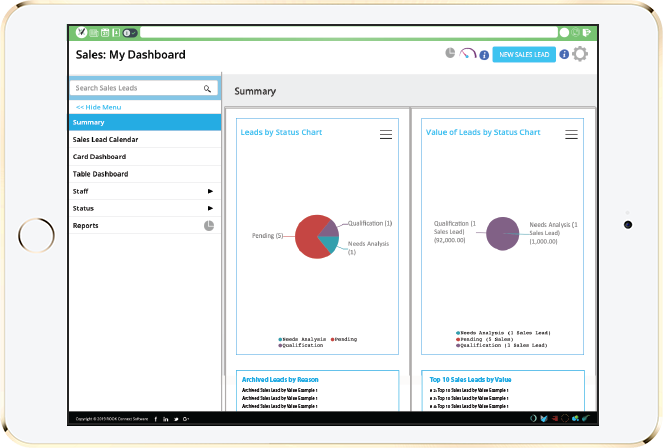Click info icon right of New Sales Lead
This screenshot has width=663, height=448.
click(x=564, y=54)
